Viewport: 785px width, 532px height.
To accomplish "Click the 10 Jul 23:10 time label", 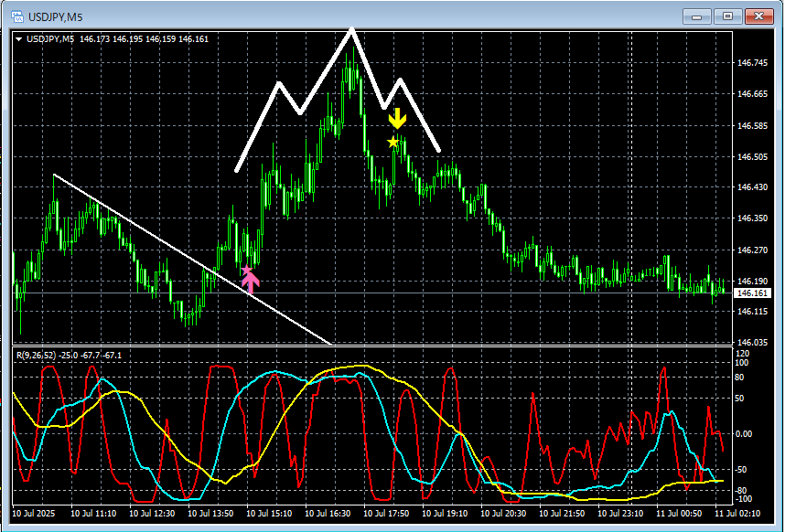I will [x=621, y=514].
